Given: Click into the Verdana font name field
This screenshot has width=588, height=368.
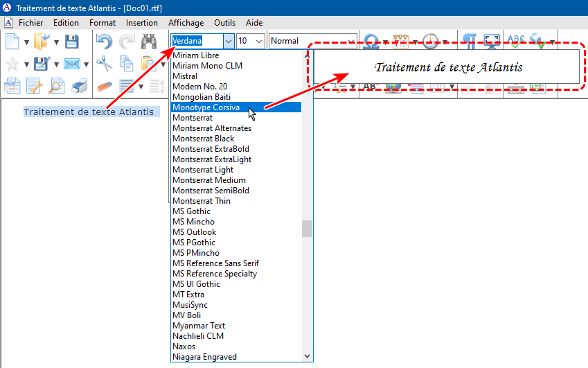Looking at the screenshot, I should click(x=197, y=41).
